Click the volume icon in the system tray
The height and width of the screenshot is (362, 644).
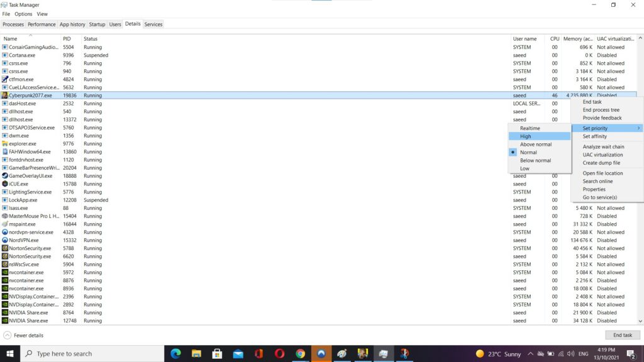pos(570,354)
